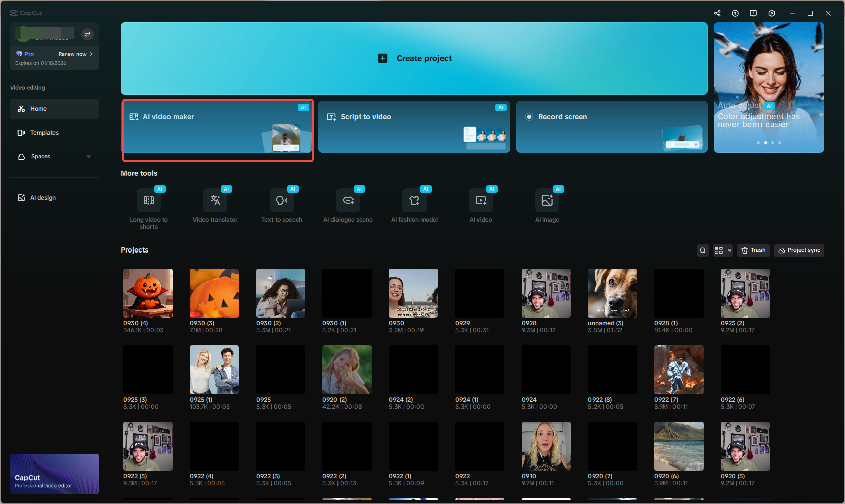
Task: Click the Create project button
Action: coord(413,58)
